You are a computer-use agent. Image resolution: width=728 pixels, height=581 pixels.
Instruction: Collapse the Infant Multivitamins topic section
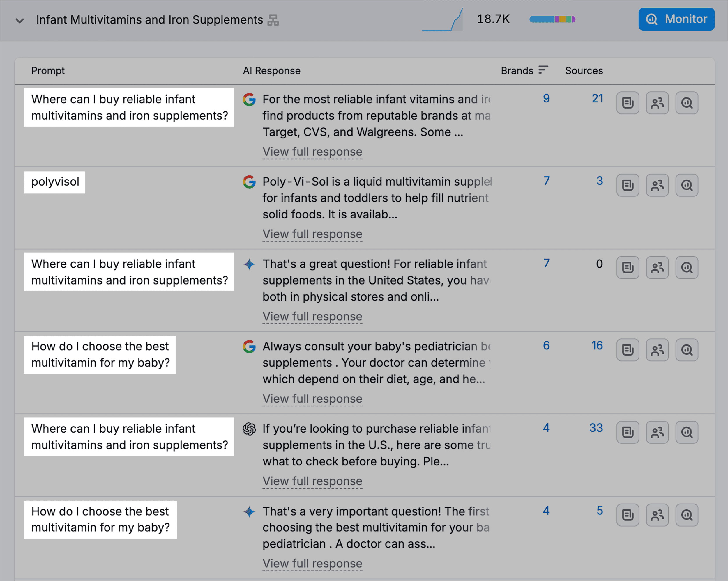pyautogui.click(x=20, y=21)
